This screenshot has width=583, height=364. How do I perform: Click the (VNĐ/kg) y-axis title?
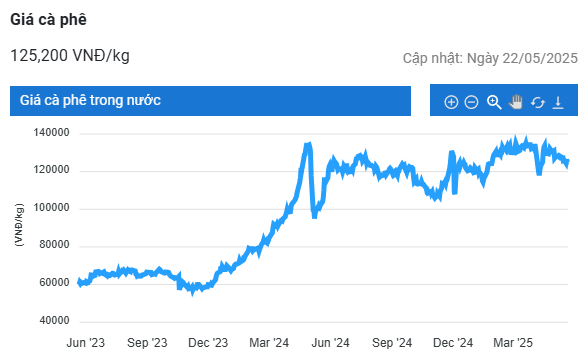(x=19, y=225)
